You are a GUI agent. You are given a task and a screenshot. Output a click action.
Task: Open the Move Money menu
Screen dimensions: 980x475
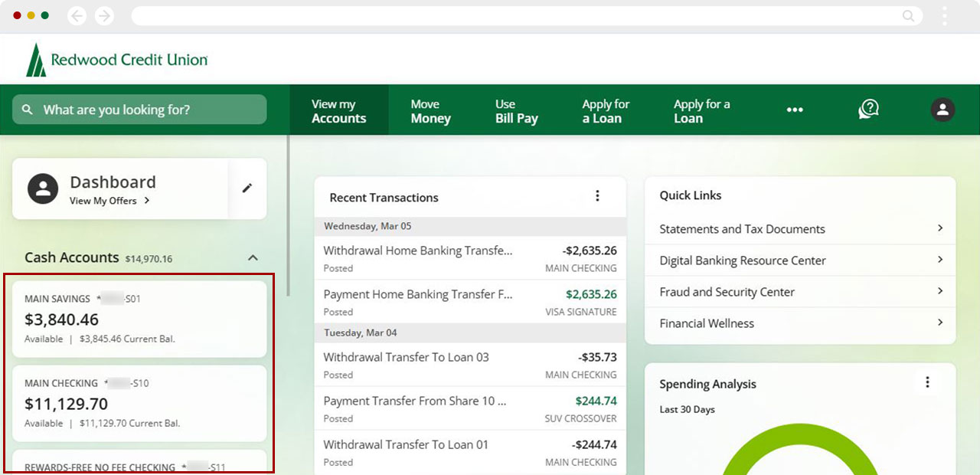pos(431,111)
